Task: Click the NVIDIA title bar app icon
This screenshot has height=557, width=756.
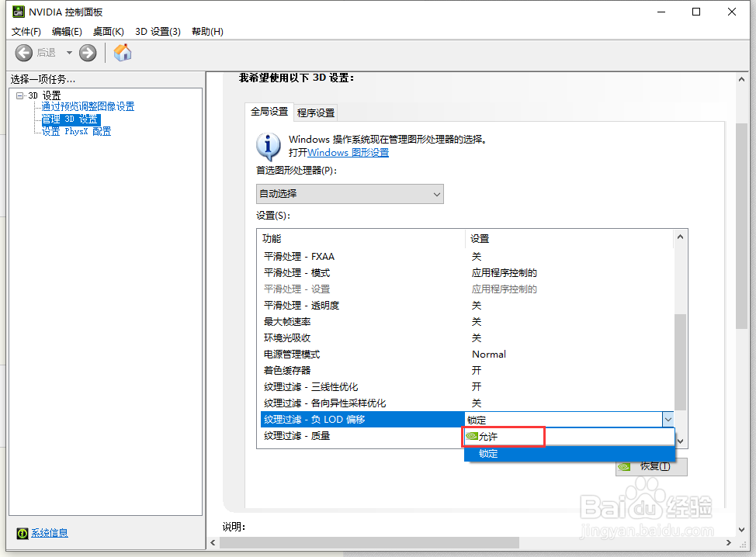Action: [x=19, y=12]
